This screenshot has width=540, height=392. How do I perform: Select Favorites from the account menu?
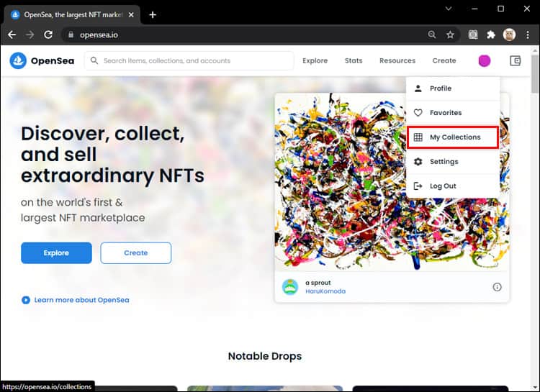click(453, 112)
